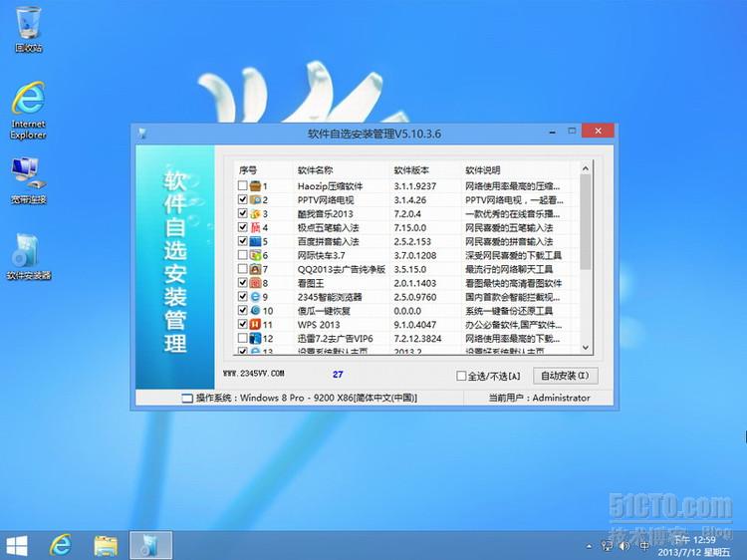Click the list scroll down arrow
Screen dimensions: 747x560
(586, 348)
